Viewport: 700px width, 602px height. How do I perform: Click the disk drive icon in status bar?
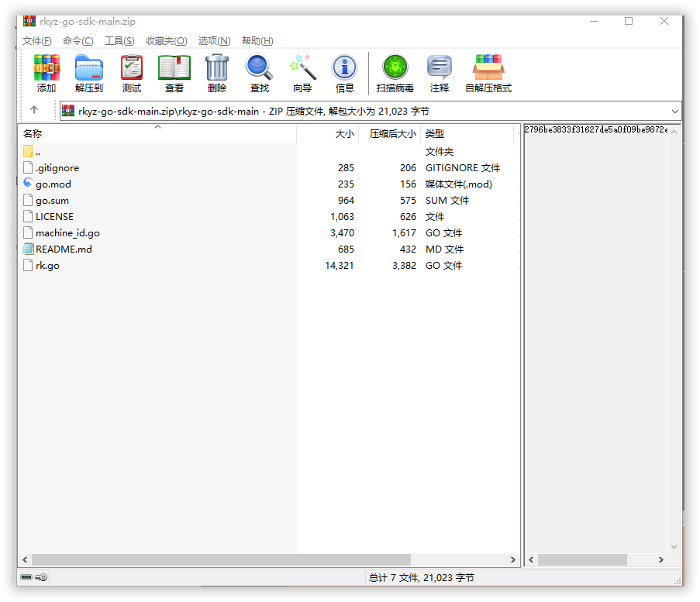point(26,577)
